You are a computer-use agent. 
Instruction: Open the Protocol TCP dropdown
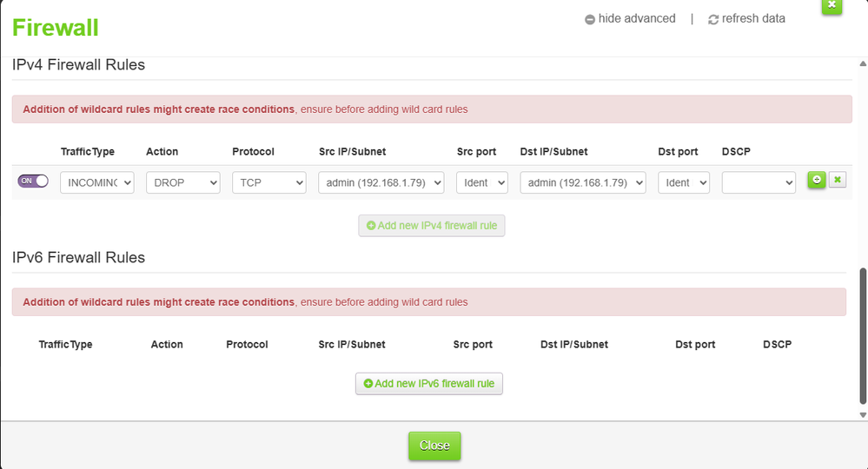[268, 182]
